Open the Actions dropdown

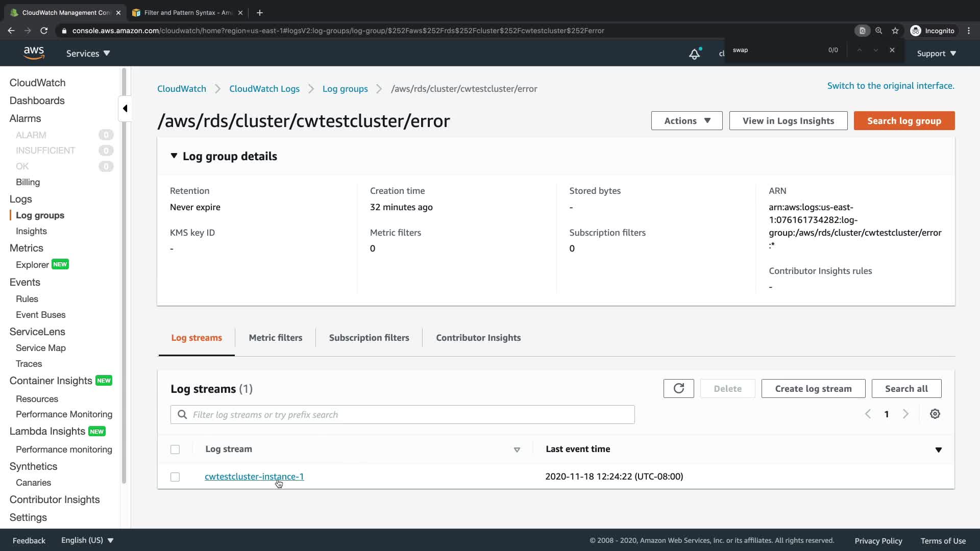[x=687, y=121]
